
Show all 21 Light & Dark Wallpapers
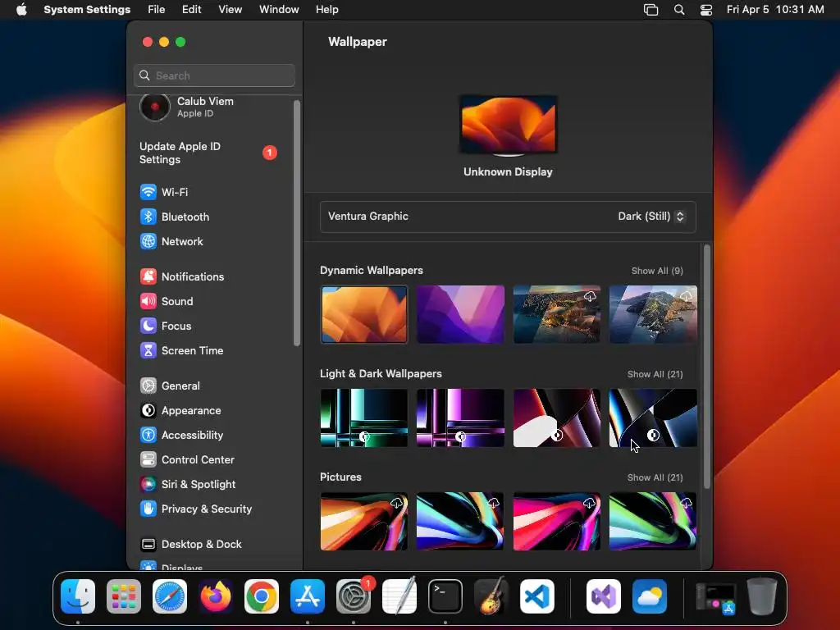(655, 374)
